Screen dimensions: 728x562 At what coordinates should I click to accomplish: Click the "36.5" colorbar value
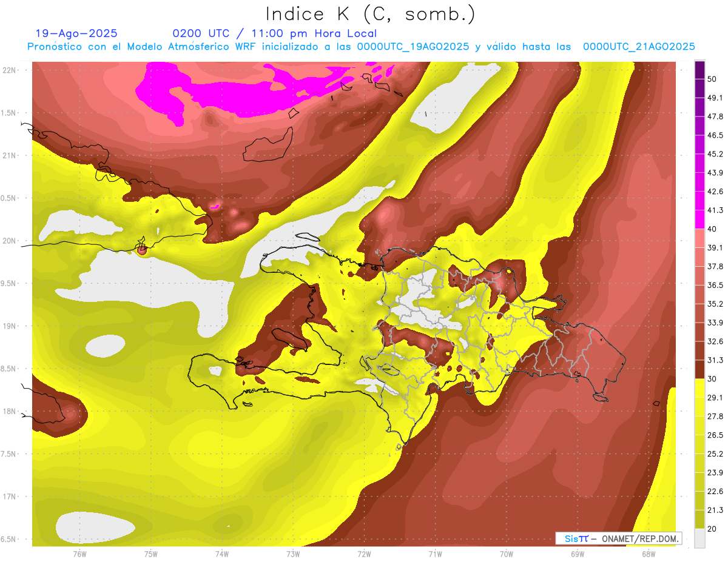(715, 285)
